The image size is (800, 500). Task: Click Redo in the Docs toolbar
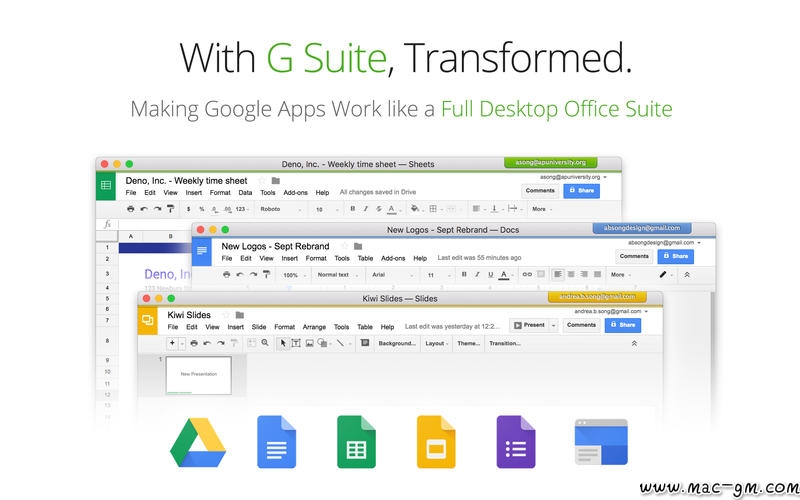[x=253, y=274]
